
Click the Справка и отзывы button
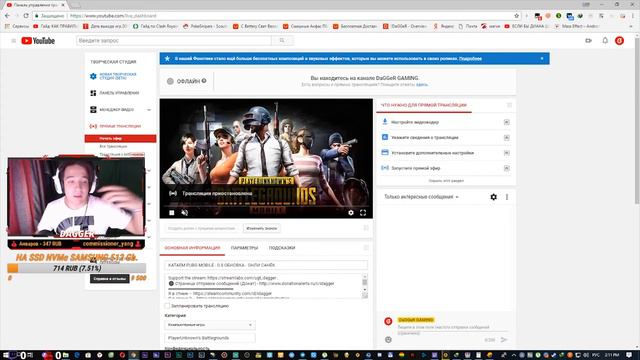coord(109,279)
